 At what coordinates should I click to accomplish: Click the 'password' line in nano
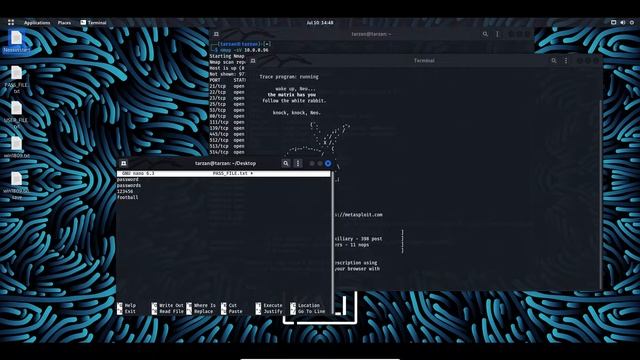pos(128,180)
